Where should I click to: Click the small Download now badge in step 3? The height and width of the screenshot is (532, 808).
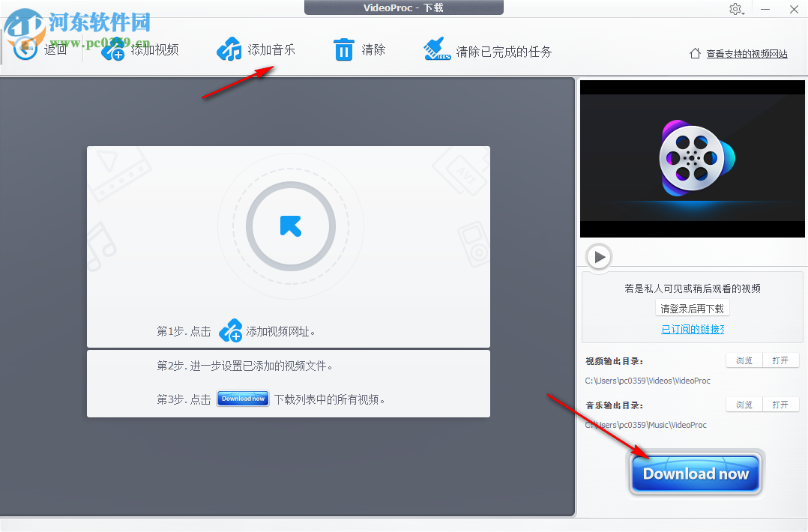[x=242, y=399]
